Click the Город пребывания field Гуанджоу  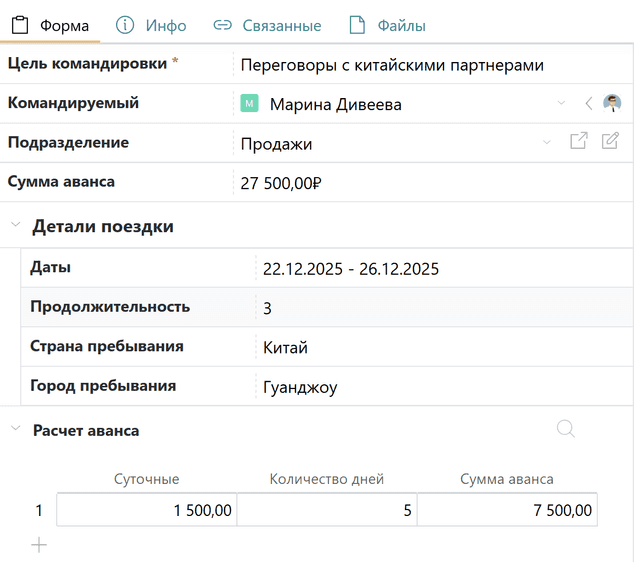coord(300,387)
